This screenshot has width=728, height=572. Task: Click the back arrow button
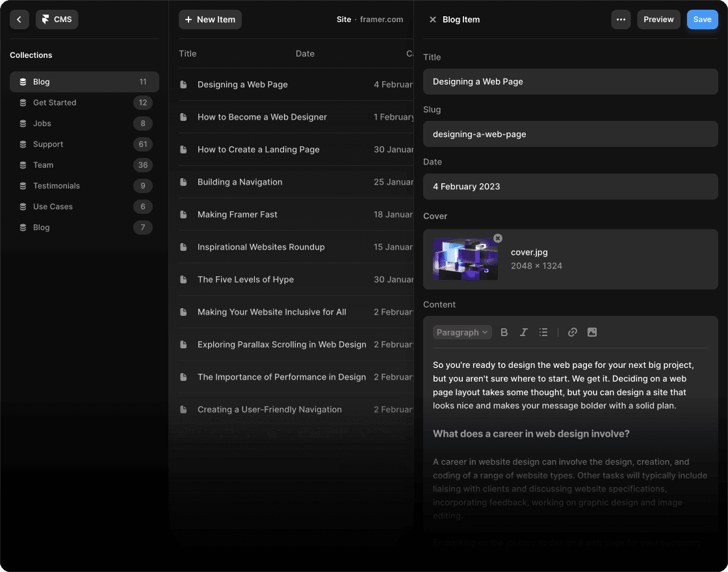(19, 19)
